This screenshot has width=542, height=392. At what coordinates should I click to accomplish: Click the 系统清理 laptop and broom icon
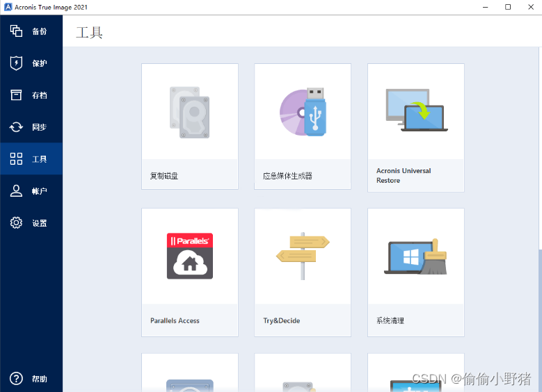click(416, 256)
